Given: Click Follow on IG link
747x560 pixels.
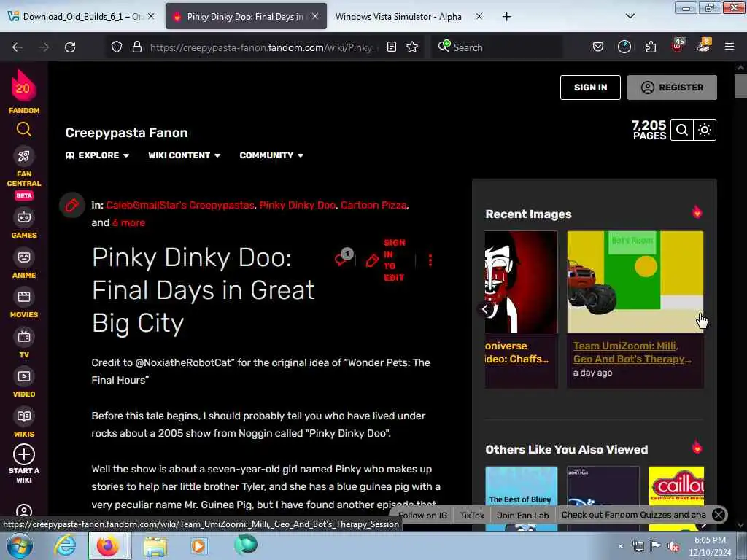Looking at the screenshot, I should 422,516.
